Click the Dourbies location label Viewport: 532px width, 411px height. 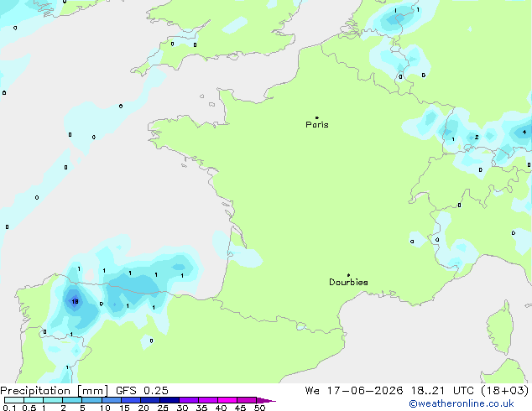[x=348, y=282]
